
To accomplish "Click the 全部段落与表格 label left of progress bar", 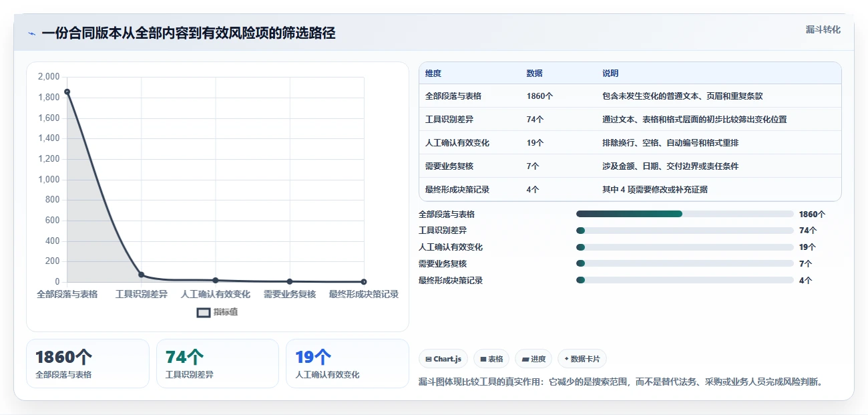I will [x=447, y=215].
